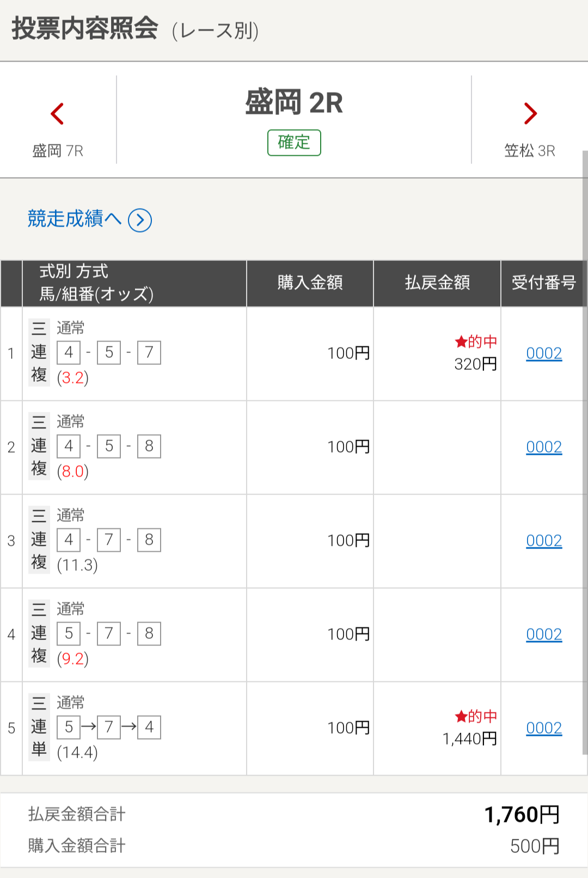Click the red star 的中 mark in row 5
Image resolution: width=588 pixels, height=878 pixels.
[x=476, y=716]
